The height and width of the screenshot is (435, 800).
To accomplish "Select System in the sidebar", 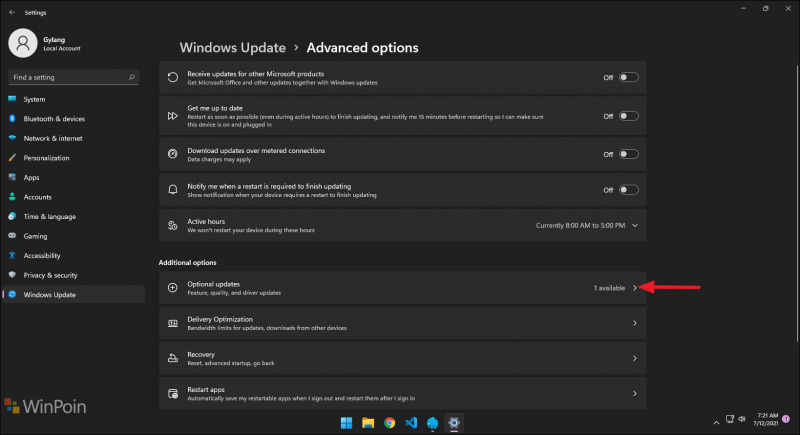I will pyautogui.click(x=73, y=99).
